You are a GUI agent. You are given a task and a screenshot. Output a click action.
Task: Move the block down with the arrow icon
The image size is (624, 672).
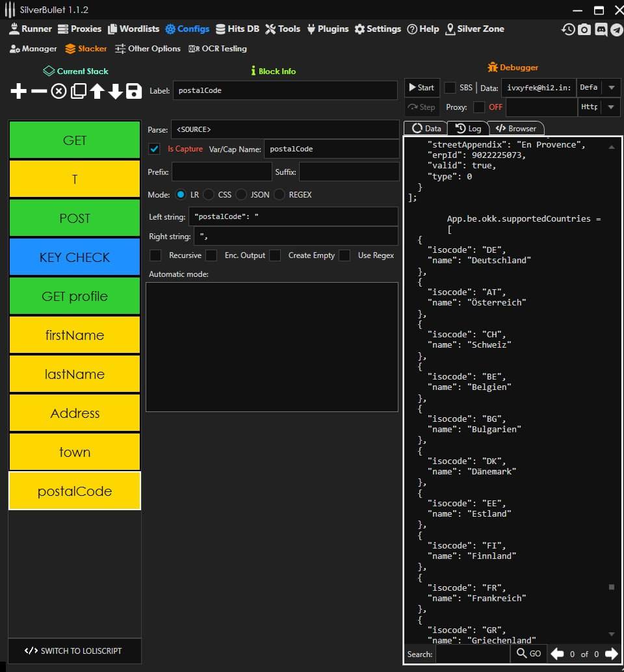[x=116, y=91]
